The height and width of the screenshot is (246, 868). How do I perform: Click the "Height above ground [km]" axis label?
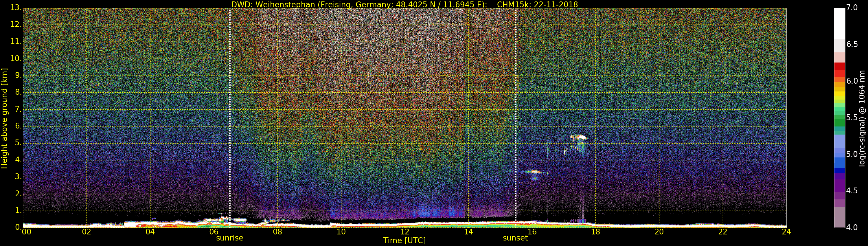[x=4, y=118]
